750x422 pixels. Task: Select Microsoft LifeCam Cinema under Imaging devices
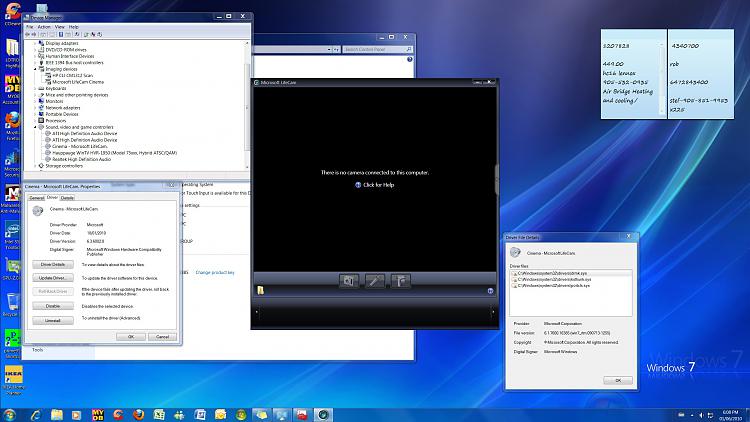78,82
